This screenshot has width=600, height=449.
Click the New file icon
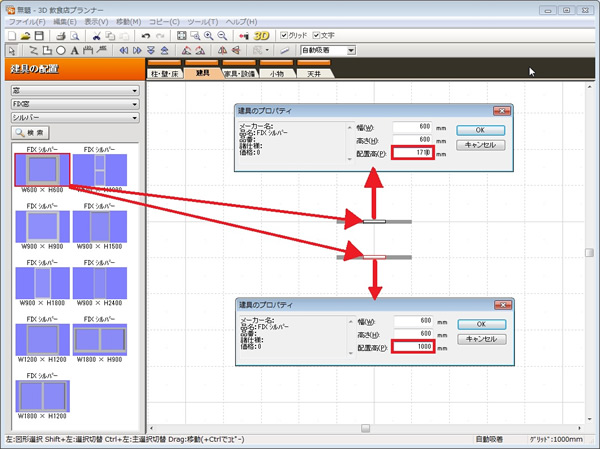pyautogui.click(x=9, y=35)
